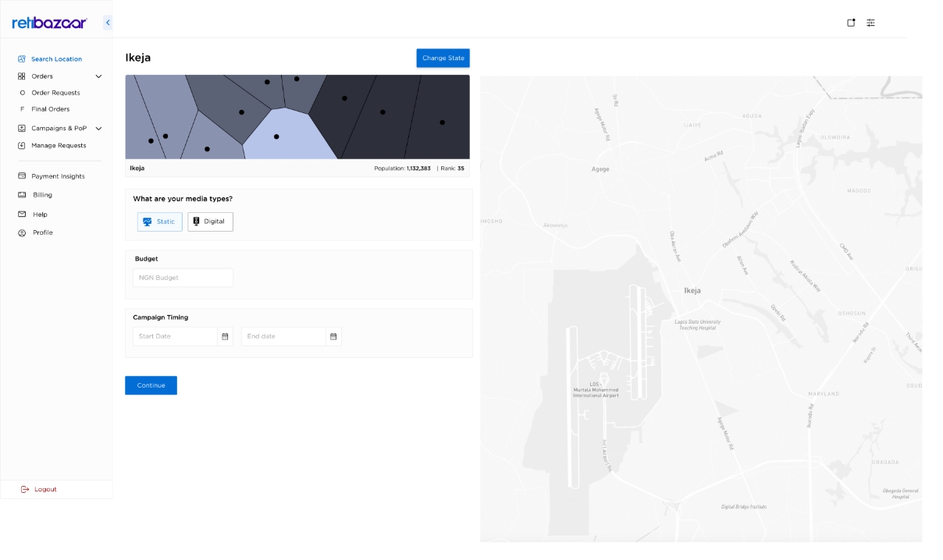943x560 pixels.
Task: Select Digital media type
Action: click(210, 222)
